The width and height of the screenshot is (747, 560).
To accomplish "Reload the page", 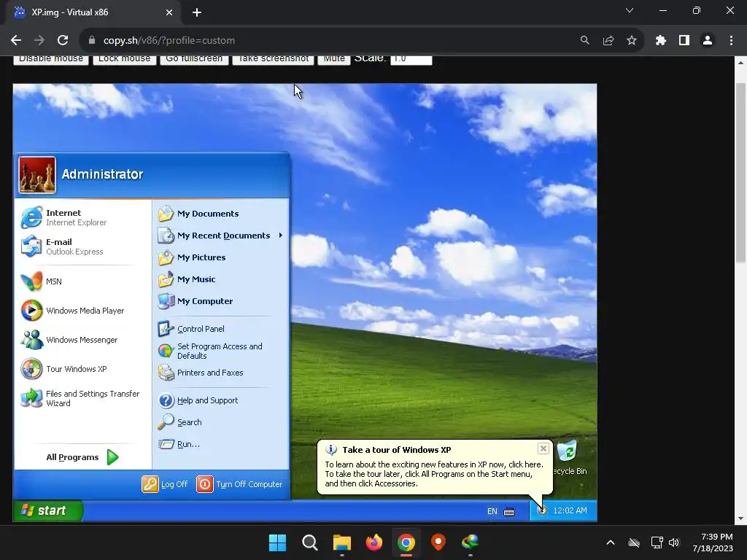I will pyautogui.click(x=63, y=41).
